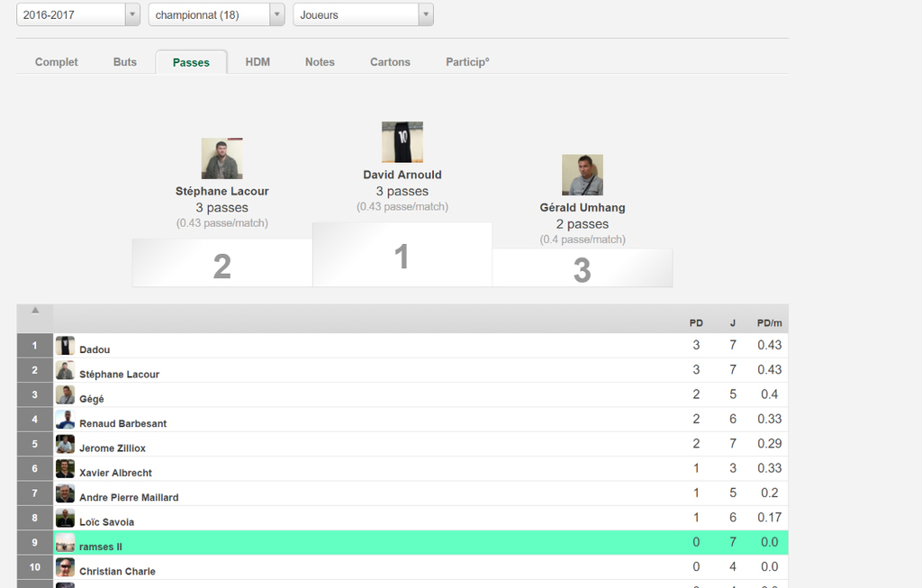Open Jerome Zilliox player link
Screen dimensions: 922x588
pyautogui.click(x=113, y=448)
